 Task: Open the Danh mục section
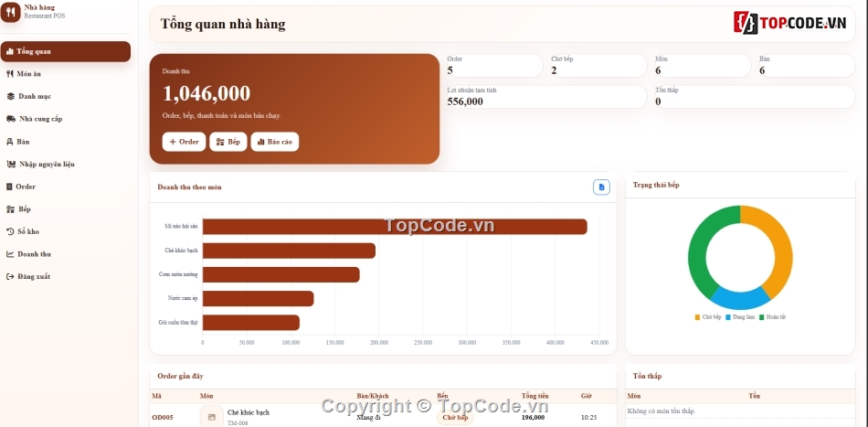click(65, 96)
